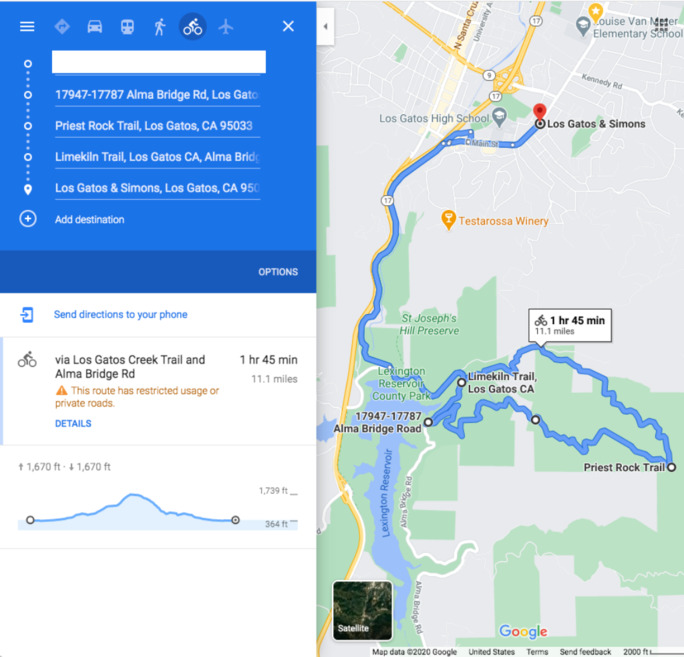Open route OPTIONS
Viewport: 684px width, 657px height.
point(278,272)
